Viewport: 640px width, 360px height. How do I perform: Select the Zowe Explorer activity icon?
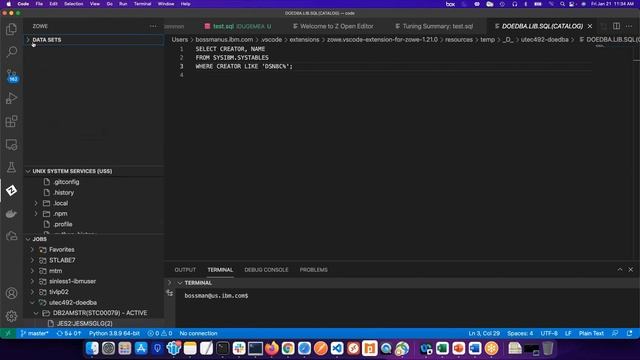(11, 190)
